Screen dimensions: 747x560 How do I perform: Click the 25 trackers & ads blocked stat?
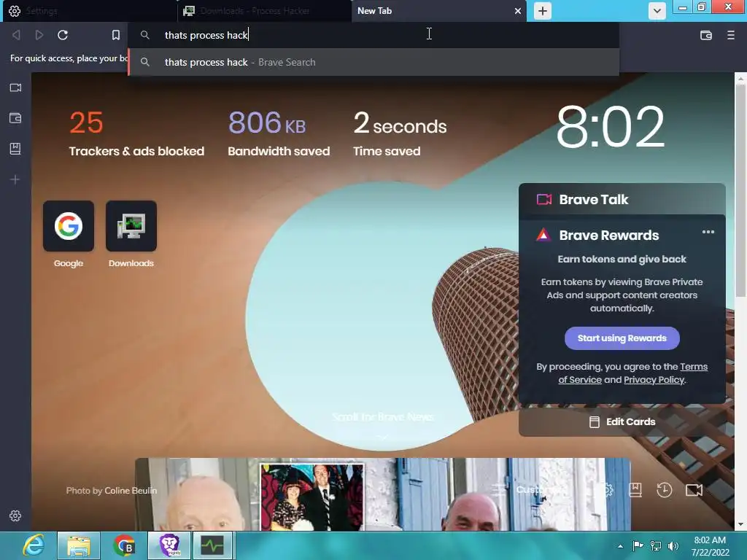(136, 133)
